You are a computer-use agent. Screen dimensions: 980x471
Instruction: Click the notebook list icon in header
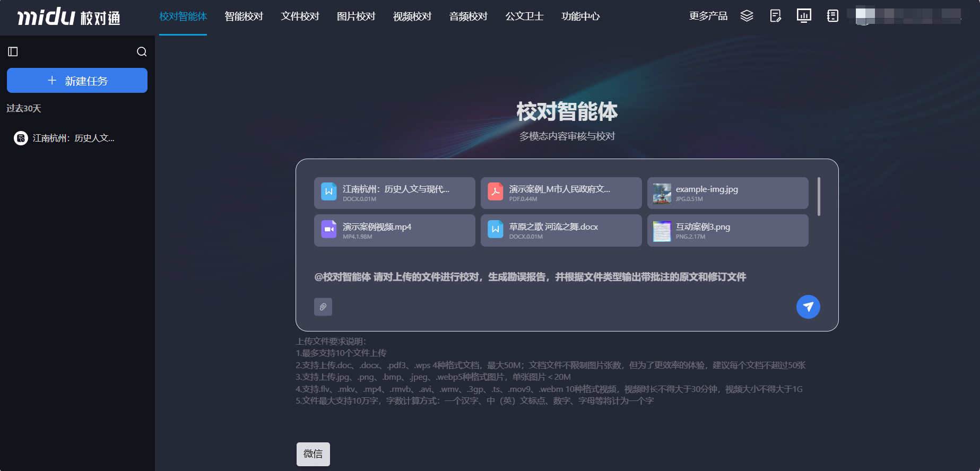pos(832,16)
